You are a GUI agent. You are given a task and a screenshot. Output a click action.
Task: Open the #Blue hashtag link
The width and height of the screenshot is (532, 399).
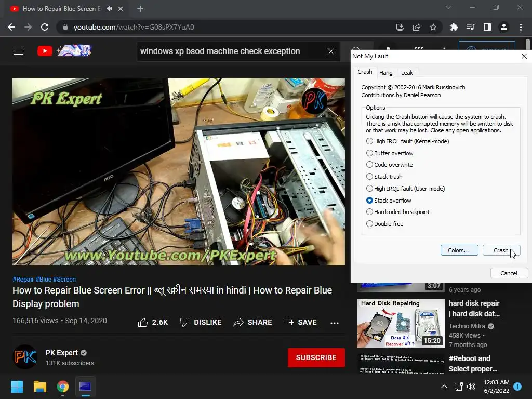44,279
